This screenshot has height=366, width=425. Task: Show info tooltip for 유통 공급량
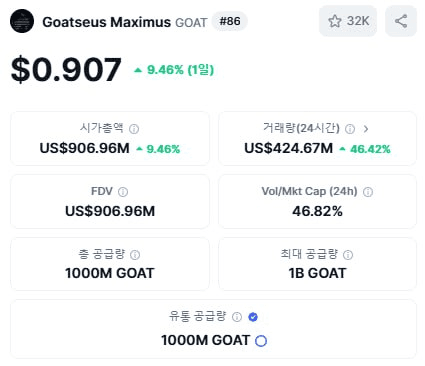[x=237, y=317]
